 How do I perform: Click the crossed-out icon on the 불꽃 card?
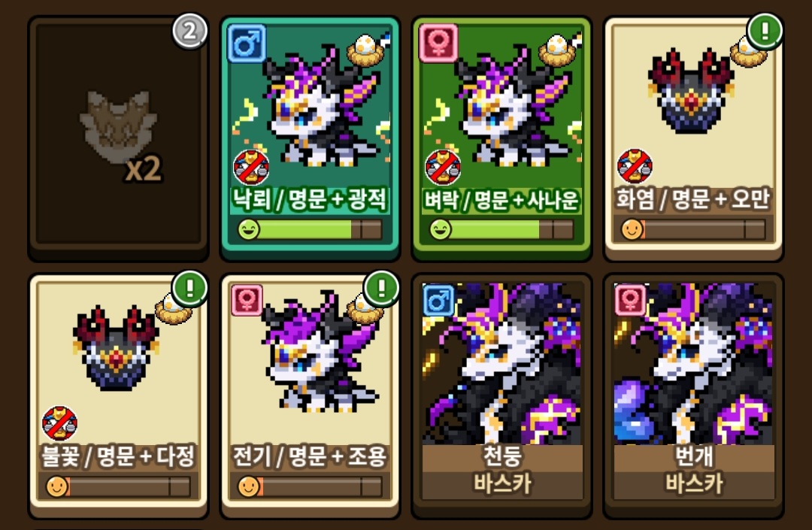pos(59,423)
